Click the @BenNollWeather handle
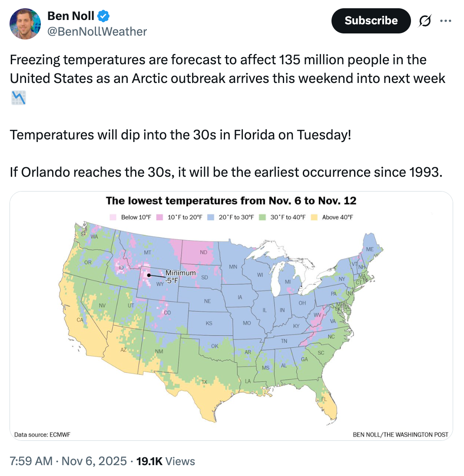 pyautogui.click(x=97, y=31)
